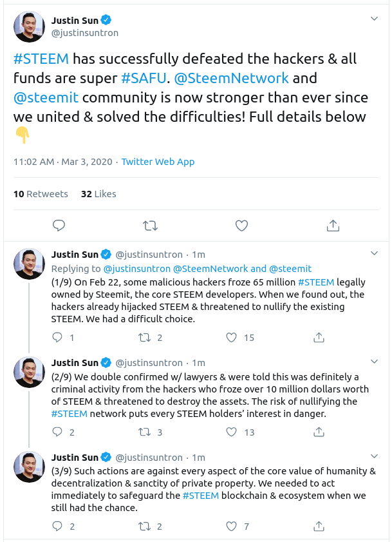392x542 pixels.
Task: Retweet the main STEEM tweet
Action: [x=150, y=226]
